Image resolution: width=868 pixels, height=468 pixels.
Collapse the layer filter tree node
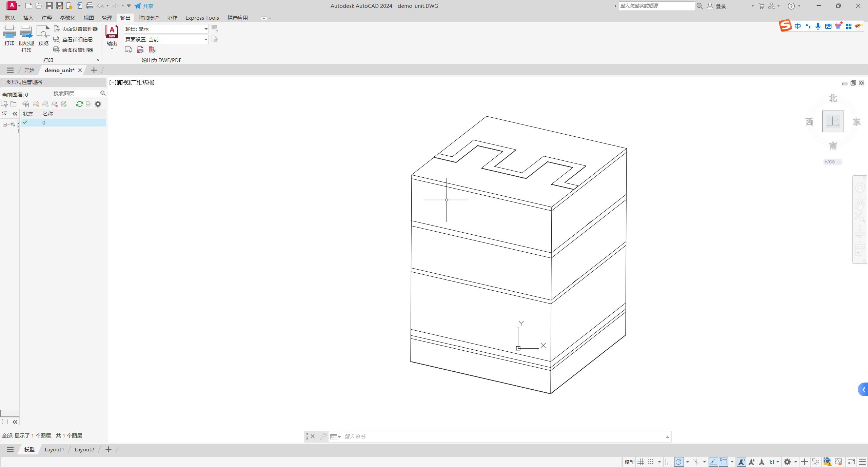(x=5, y=124)
